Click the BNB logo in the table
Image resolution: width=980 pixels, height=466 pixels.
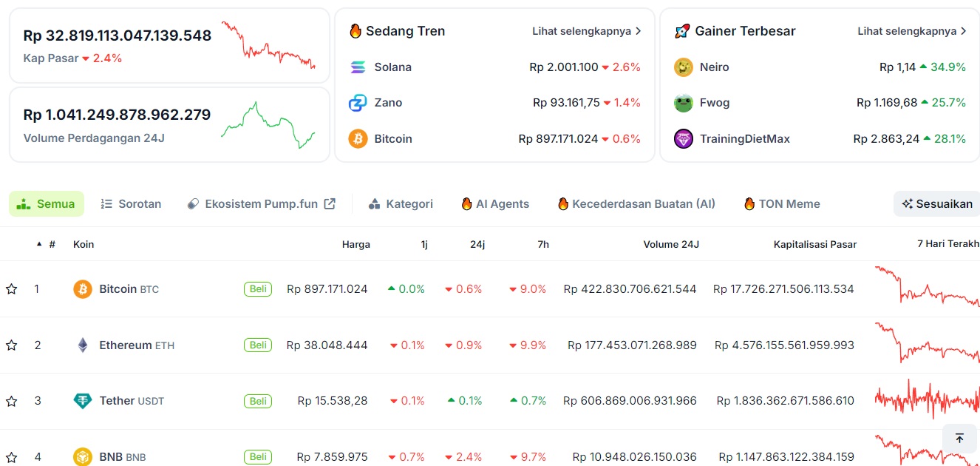[83, 456]
